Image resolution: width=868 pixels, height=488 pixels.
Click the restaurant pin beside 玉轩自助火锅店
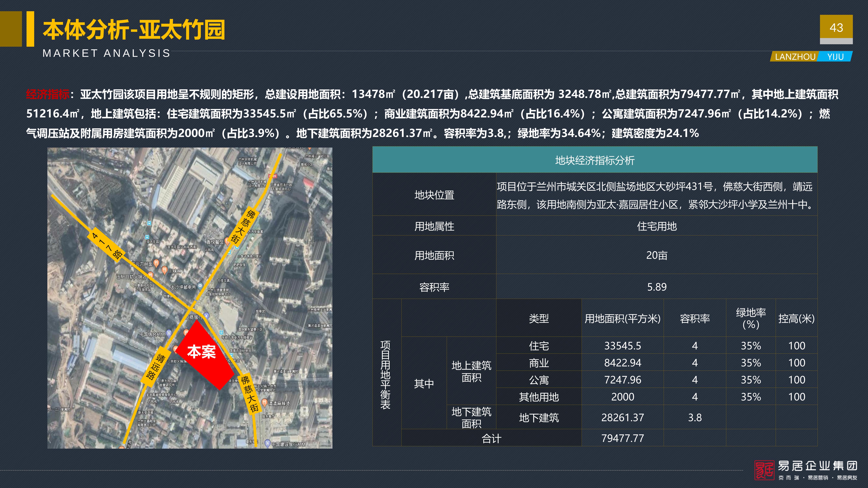151,275
